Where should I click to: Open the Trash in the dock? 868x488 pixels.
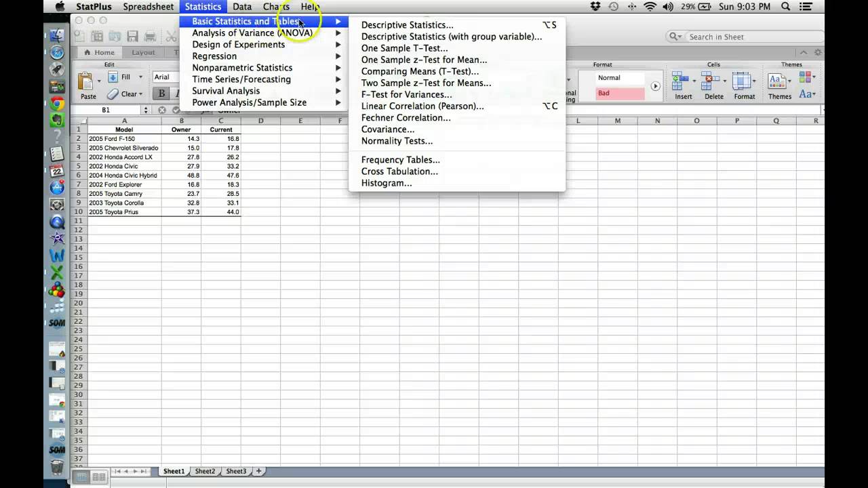(x=57, y=467)
